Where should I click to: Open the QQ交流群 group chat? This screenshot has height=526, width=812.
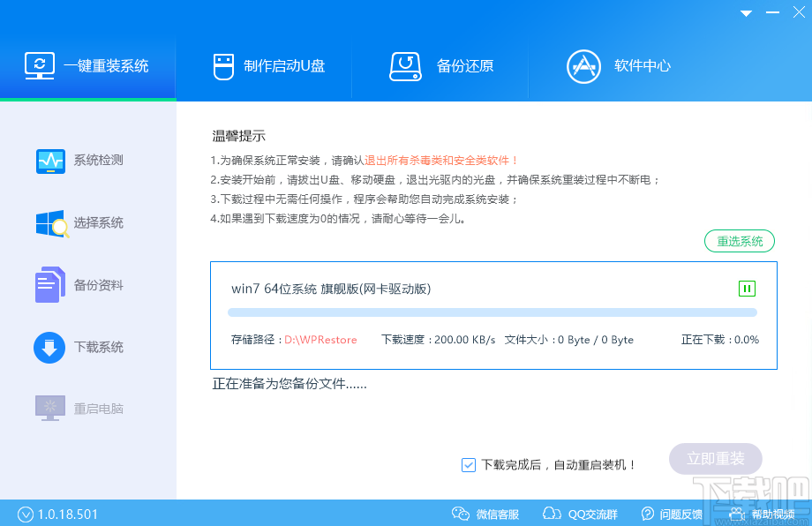click(x=580, y=513)
